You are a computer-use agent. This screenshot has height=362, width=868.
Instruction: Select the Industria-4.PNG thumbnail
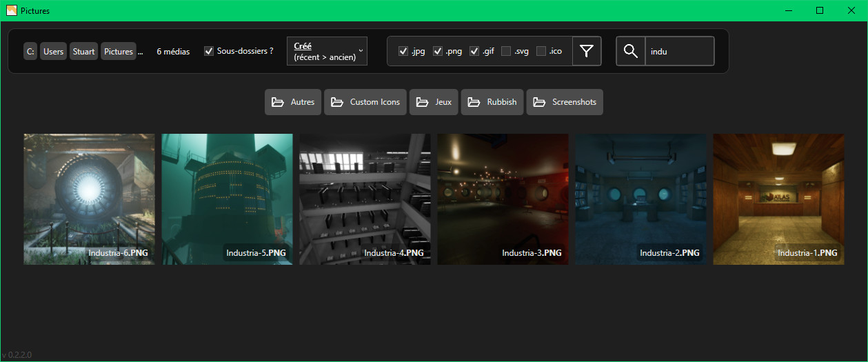[365, 199]
